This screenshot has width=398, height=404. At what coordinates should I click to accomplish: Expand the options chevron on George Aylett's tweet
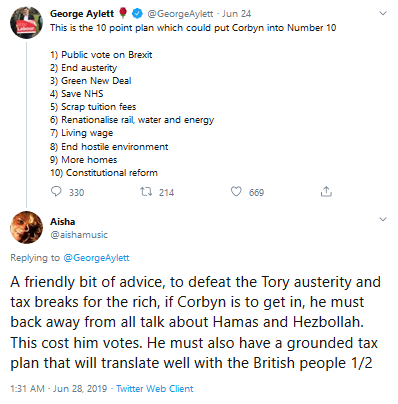(383, 14)
